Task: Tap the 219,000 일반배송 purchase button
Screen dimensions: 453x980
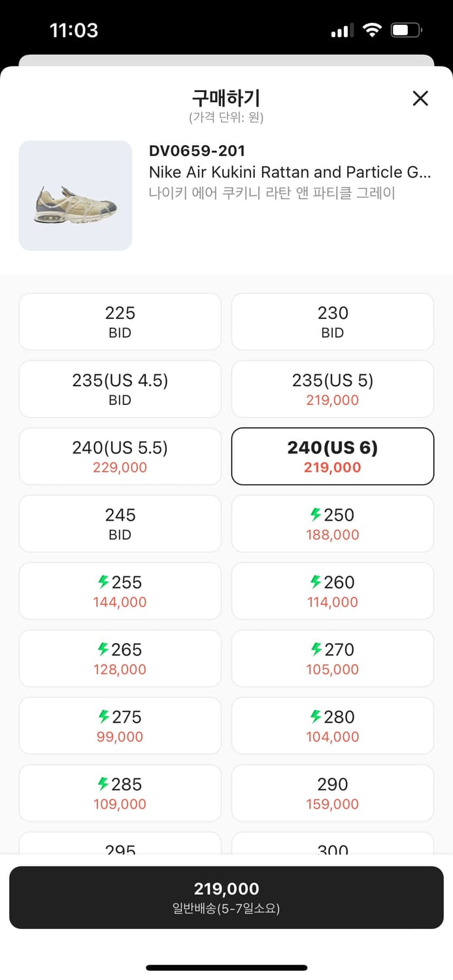Action: tap(226, 897)
